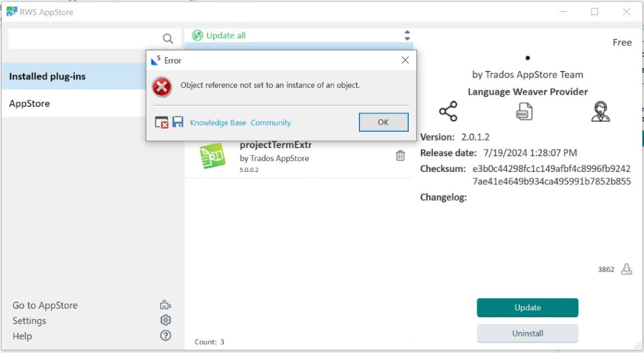Image resolution: width=644 pixels, height=353 pixels.
Task: Click the down stepper arrow near the top
Action: tap(406, 37)
